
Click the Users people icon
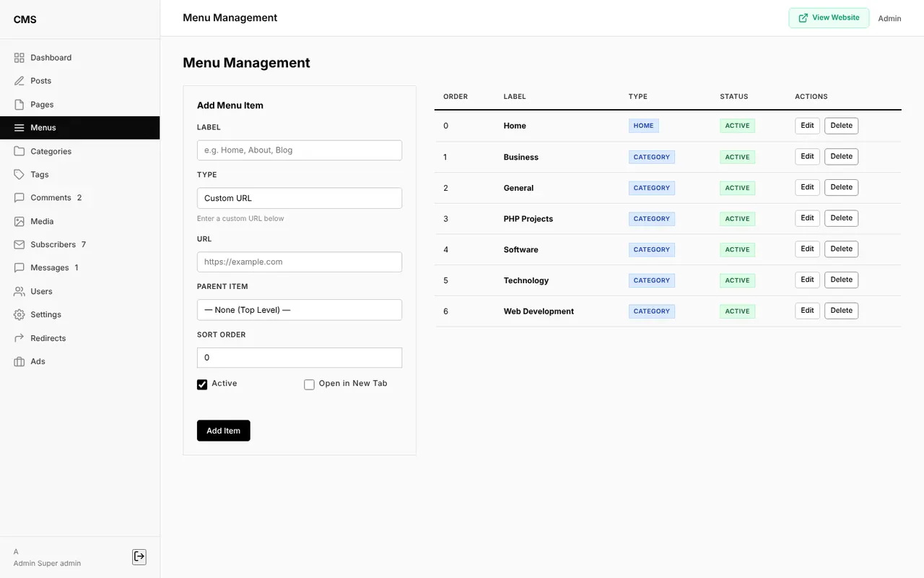[19, 292]
